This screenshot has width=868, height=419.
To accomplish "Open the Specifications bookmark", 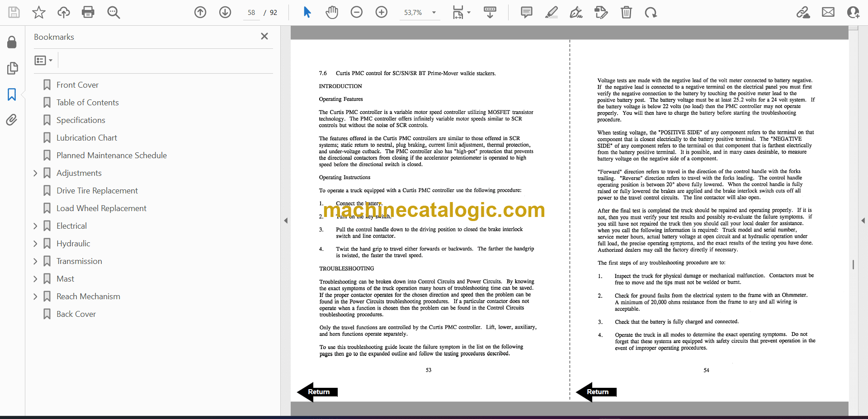I will [80, 120].
